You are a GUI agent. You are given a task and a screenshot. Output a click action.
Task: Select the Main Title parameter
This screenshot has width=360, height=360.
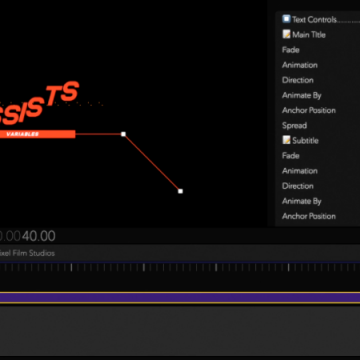[x=309, y=34]
